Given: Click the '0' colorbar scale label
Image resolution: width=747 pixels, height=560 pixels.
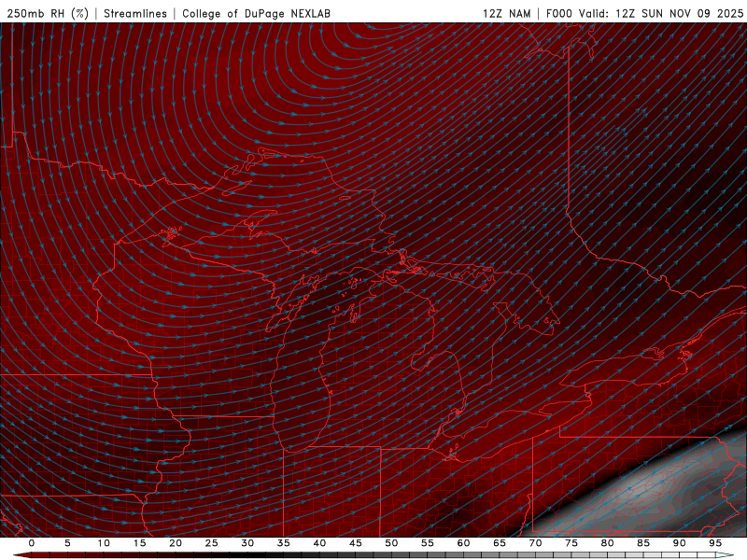Looking at the screenshot, I should click(32, 543).
